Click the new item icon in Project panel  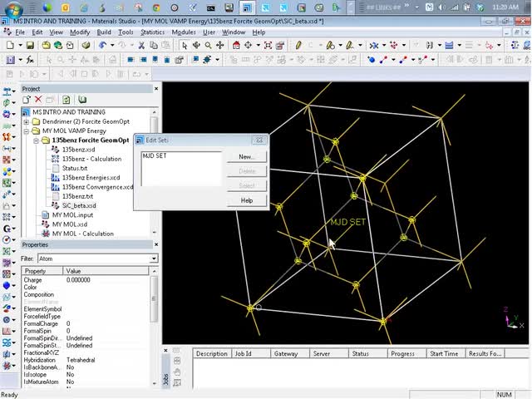pyautogui.click(x=27, y=100)
